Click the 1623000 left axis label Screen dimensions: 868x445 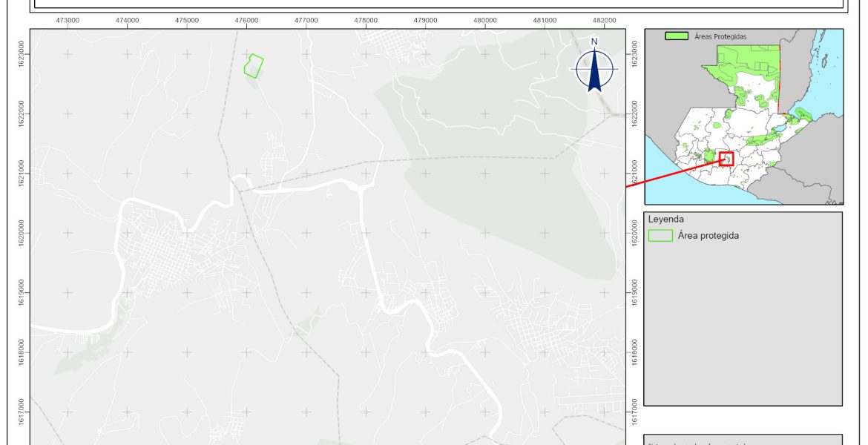(x=23, y=54)
